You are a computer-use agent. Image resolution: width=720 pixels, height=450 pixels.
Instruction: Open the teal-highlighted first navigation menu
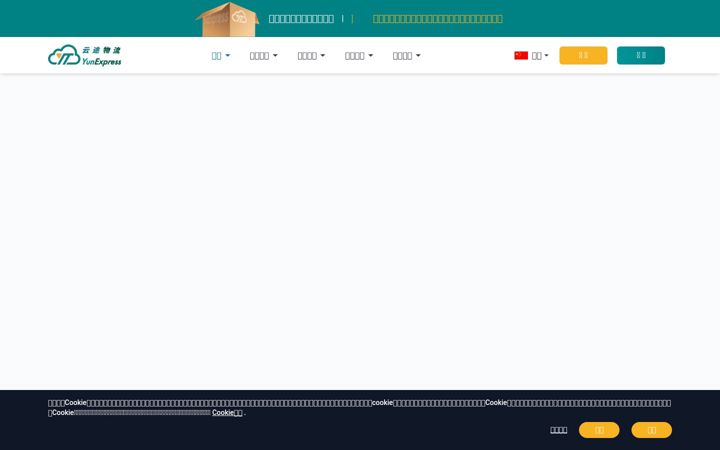221,56
